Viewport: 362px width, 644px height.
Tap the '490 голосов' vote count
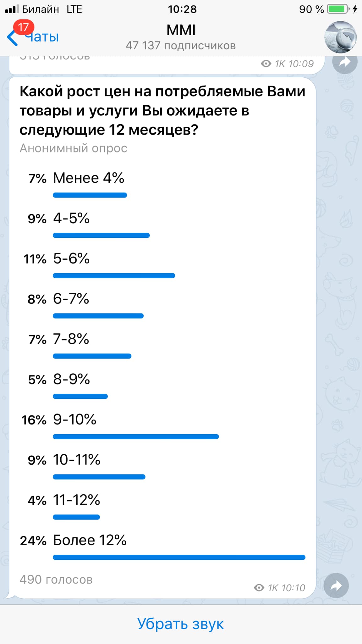(x=56, y=580)
